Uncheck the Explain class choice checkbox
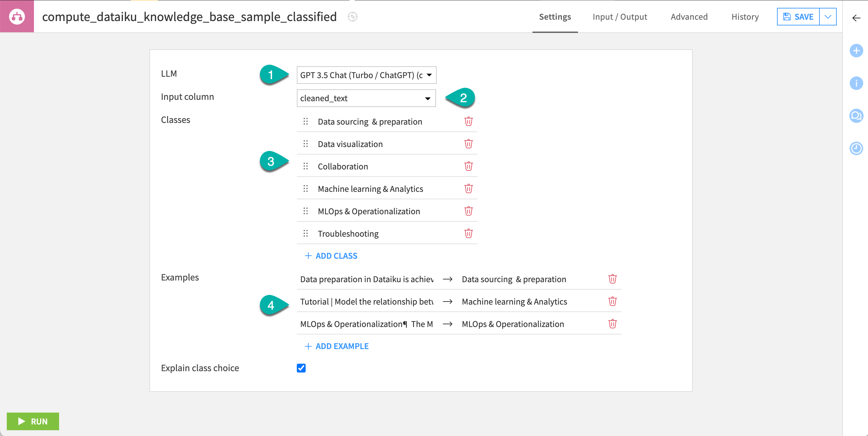 pos(301,368)
